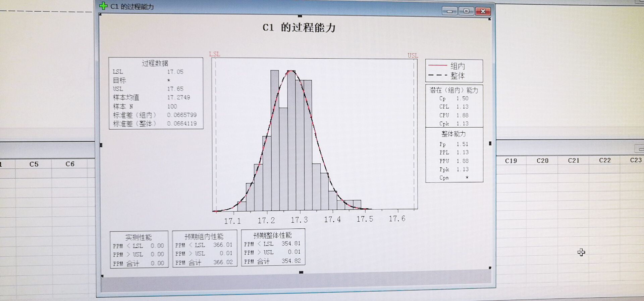Viewport: 644px width, 301px height.
Task: Select the 实测性能 PPM table
Action: pos(139,250)
